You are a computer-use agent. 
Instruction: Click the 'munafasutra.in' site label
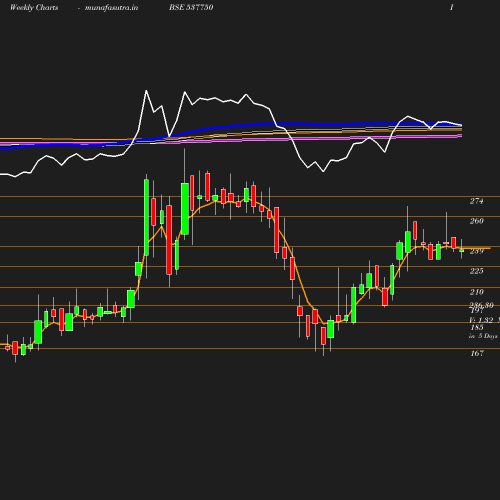pos(111,7)
